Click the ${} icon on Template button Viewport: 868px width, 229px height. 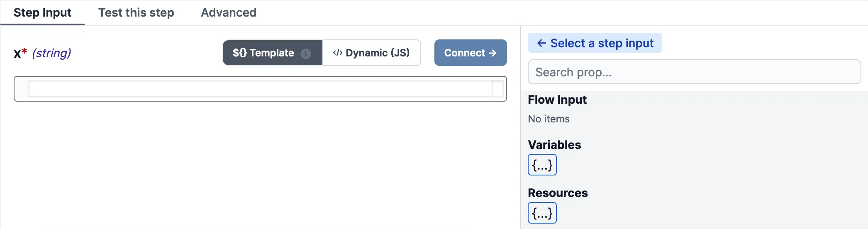coord(239,53)
